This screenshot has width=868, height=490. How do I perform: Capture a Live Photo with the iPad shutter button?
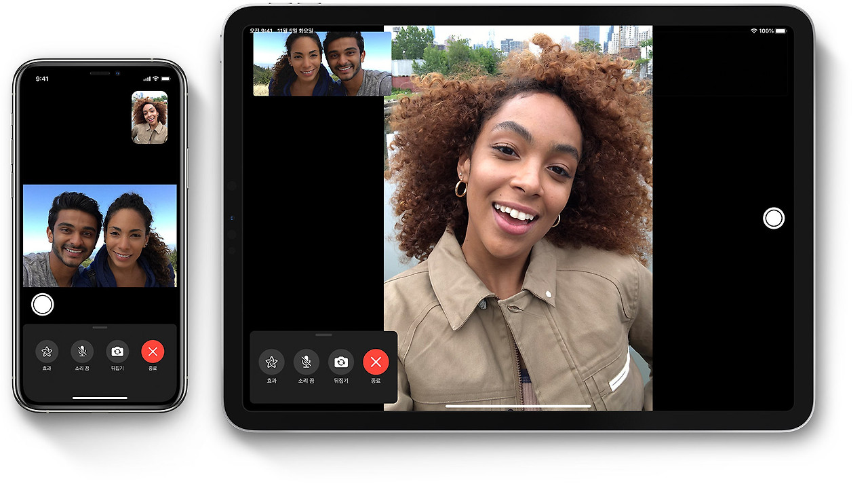(773, 218)
